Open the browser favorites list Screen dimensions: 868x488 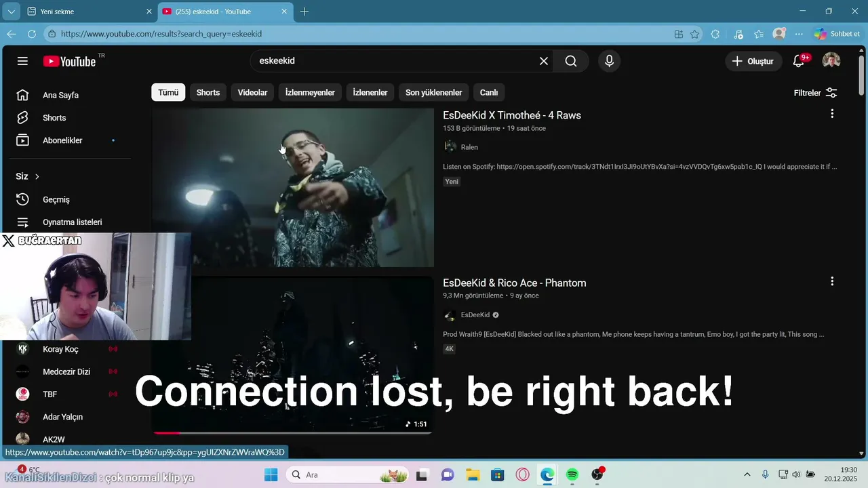point(759,34)
